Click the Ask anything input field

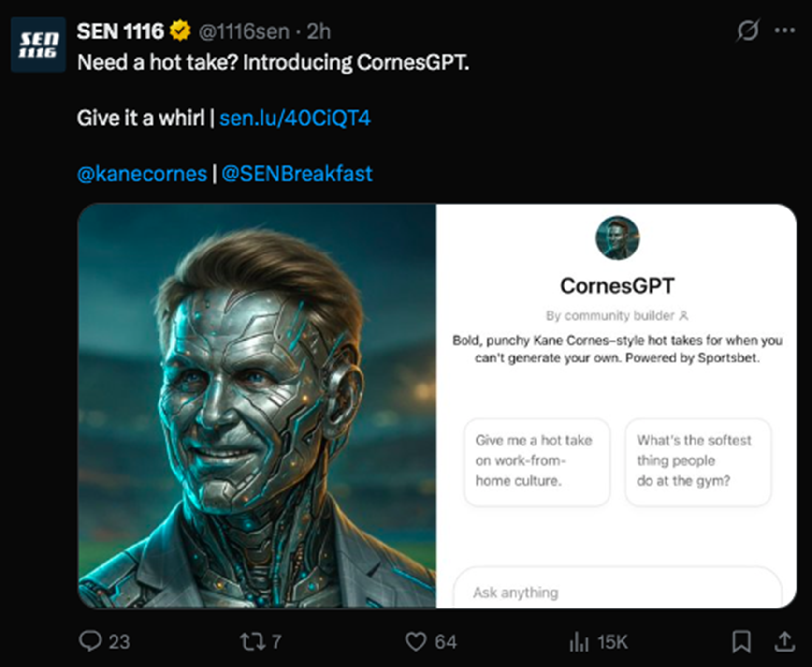[617, 592]
